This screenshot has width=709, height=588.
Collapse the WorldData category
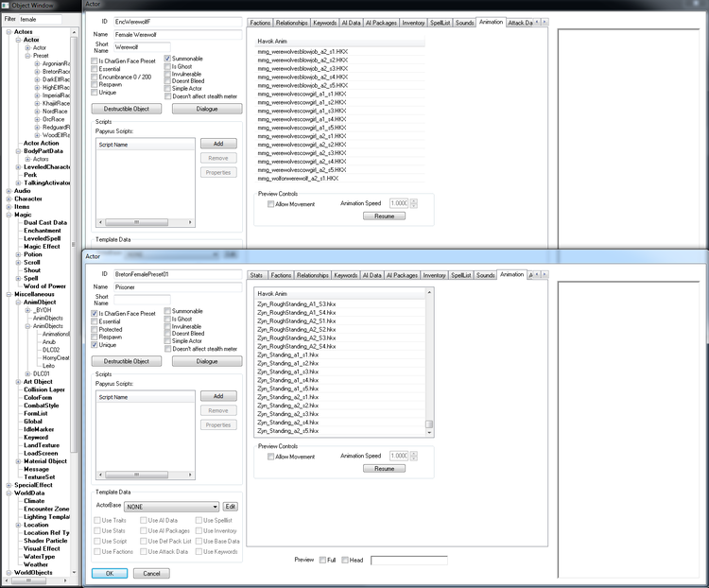coord(9,493)
